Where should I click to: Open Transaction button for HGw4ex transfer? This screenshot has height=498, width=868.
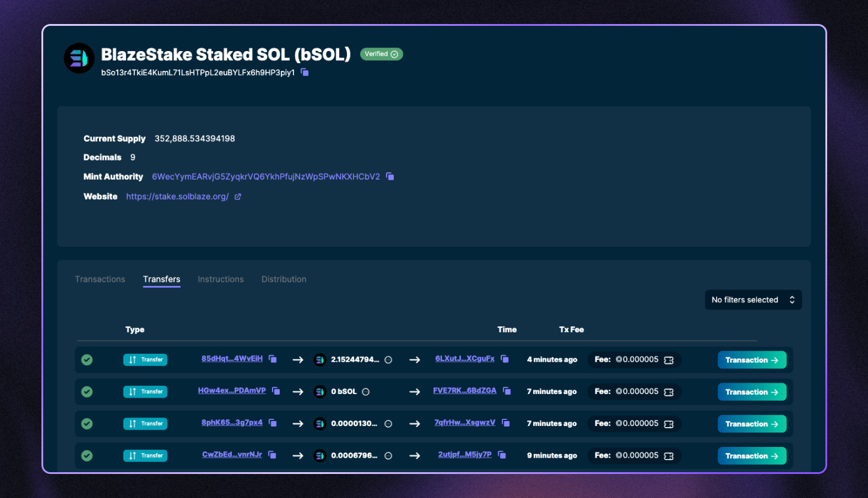[752, 392]
